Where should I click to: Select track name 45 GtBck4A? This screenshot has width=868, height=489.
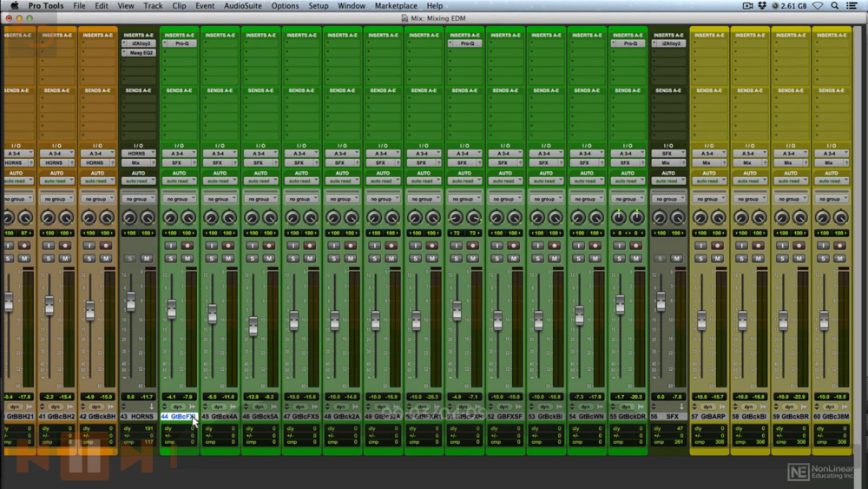coord(220,416)
